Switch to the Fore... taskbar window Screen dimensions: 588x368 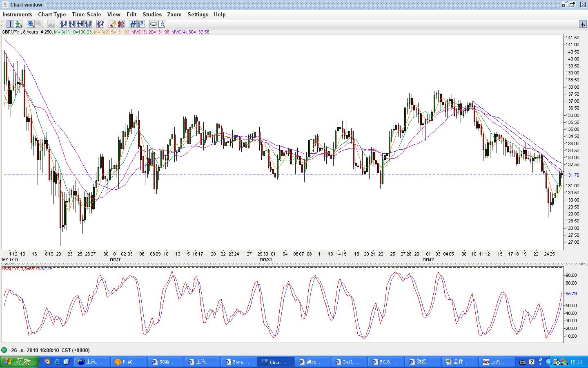[239, 362]
